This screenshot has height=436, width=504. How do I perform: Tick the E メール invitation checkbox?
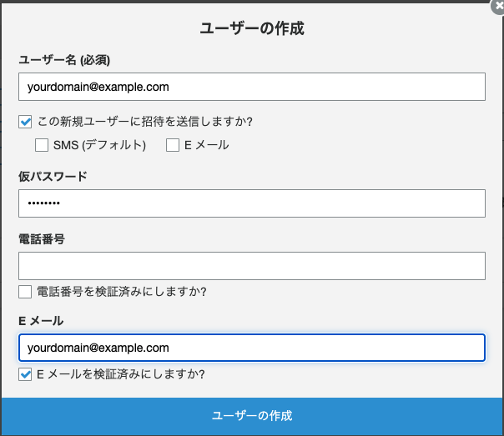(x=173, y=145)
